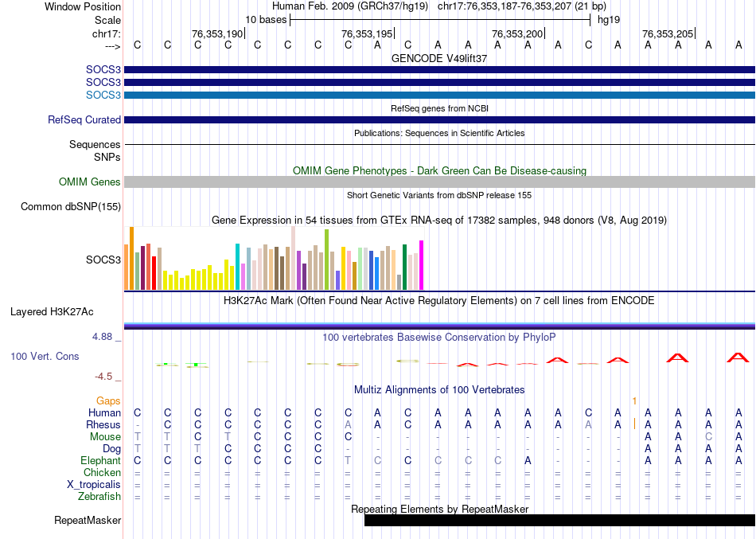The image size is (756, 539).
Task: Click 'Publications: Sequences in Scientific Articles' title
Action: point(439,133)
